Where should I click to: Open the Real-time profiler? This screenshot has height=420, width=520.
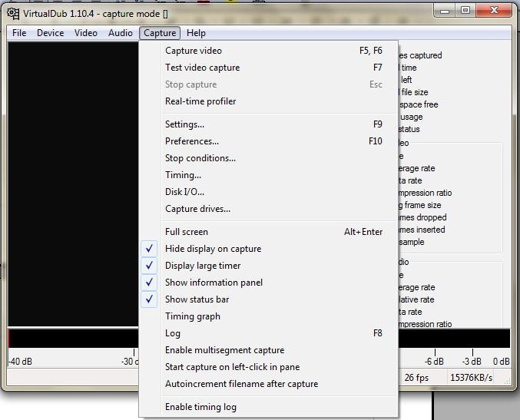pyautogui.click(x=269, y=101)
